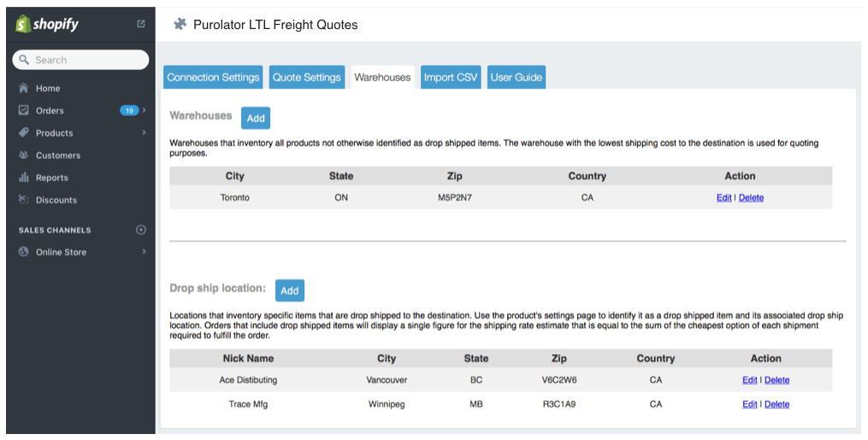Delete the Ace Distibuting drop ship location
Image resolution: width=868 pixels, height=440 pixels.
coord(777,379)
